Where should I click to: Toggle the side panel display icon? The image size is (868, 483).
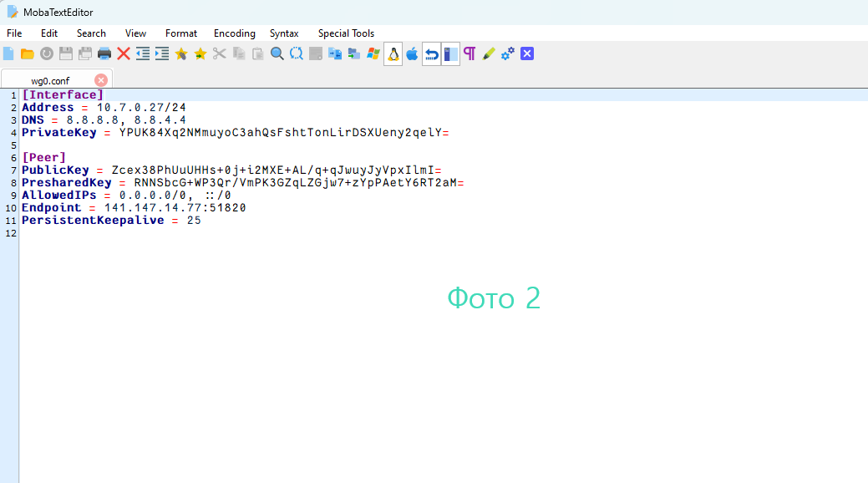pyautogui.click(x=450, y=53)
